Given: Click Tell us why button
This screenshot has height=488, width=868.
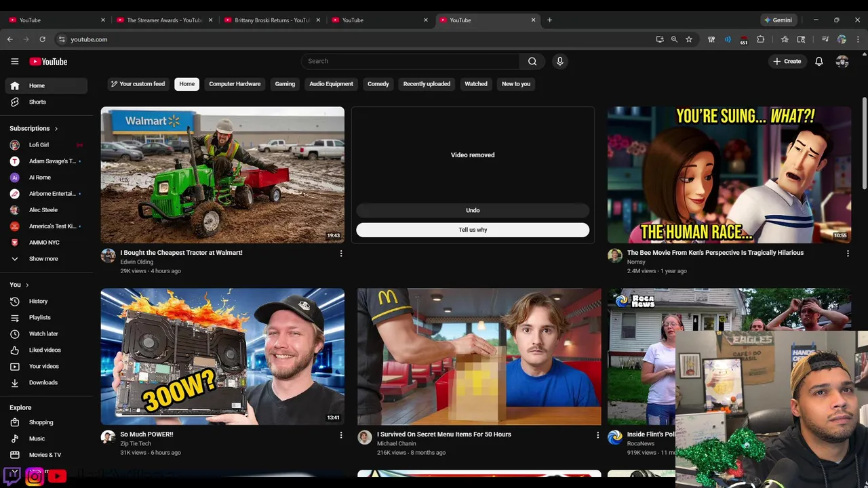Looking at the screenshot, I should (473, 230).
